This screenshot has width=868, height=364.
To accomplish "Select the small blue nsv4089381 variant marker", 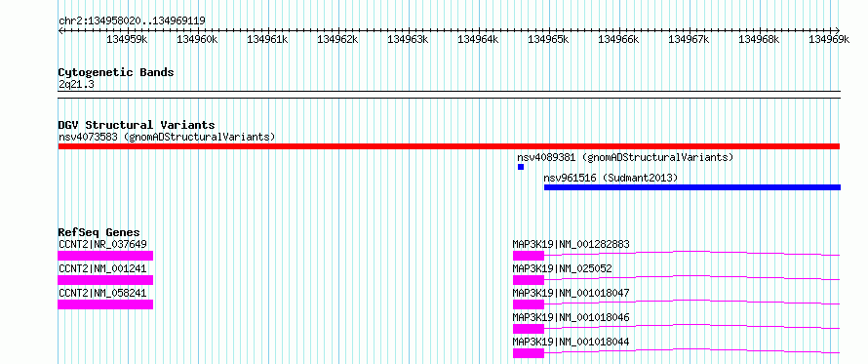I will click(x=521, y=167).
